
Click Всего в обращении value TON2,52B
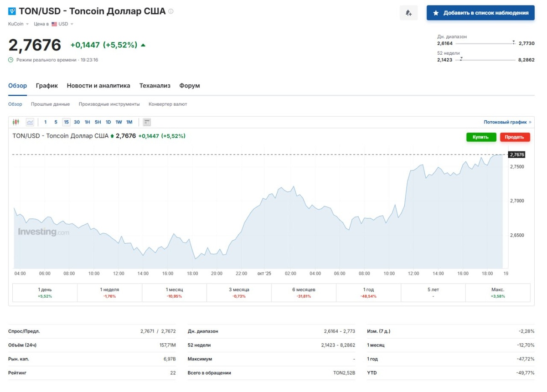coord(344,373)
